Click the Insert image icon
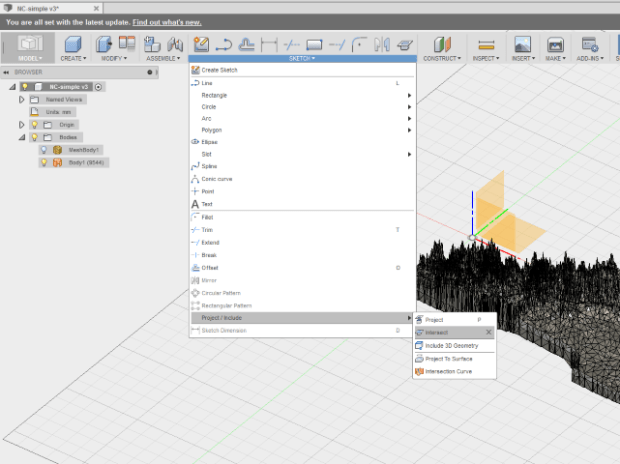This screenshot has height=464, width=620. tap(522, 44)
